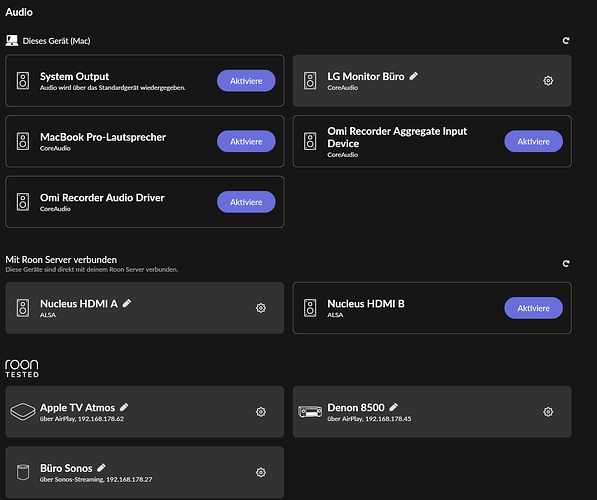Click the Denon receiver device icon
This screenshot has width=597, height=500.
click(x=310, y=412)
